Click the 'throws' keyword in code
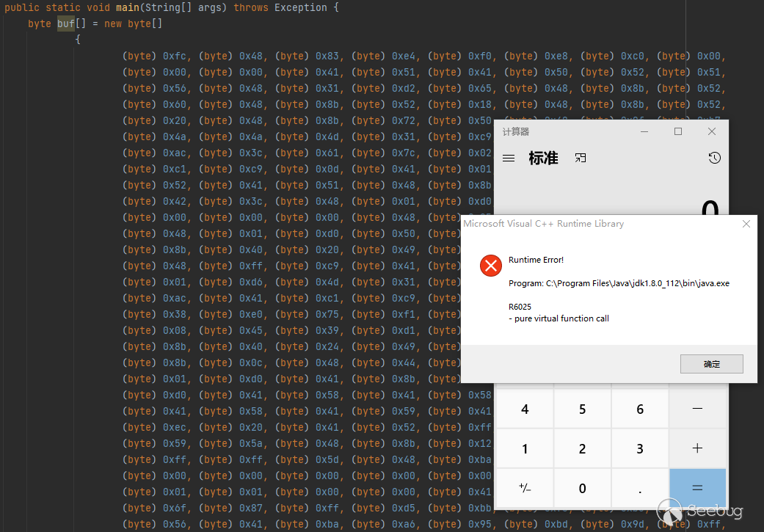The height and width of the screenshot is (532, 764). tap(250, 8)
